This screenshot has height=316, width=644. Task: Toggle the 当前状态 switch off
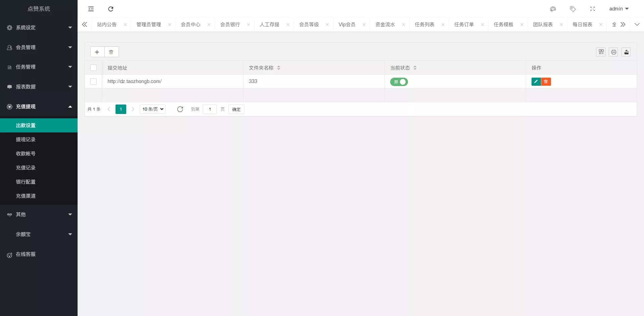click(399, 82)
